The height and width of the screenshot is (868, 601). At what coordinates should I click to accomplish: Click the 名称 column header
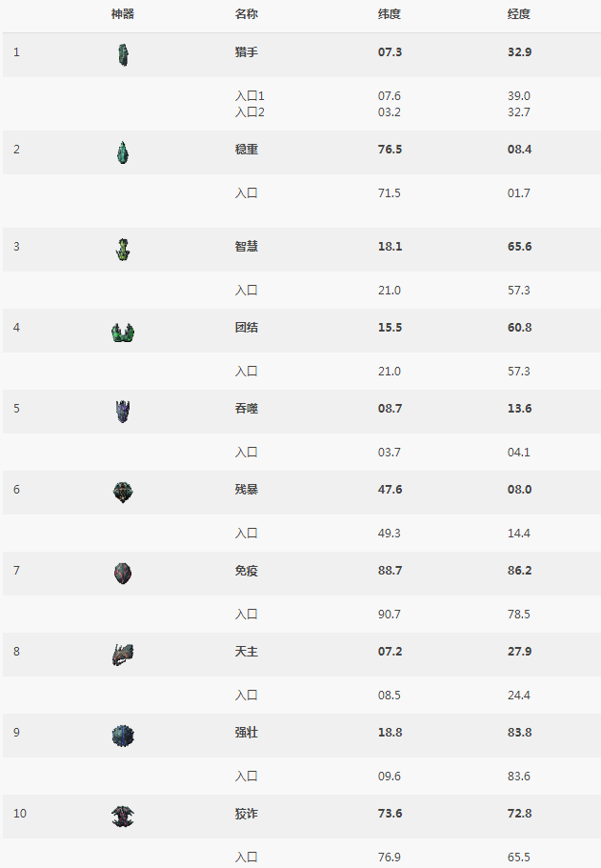(247, 14)
